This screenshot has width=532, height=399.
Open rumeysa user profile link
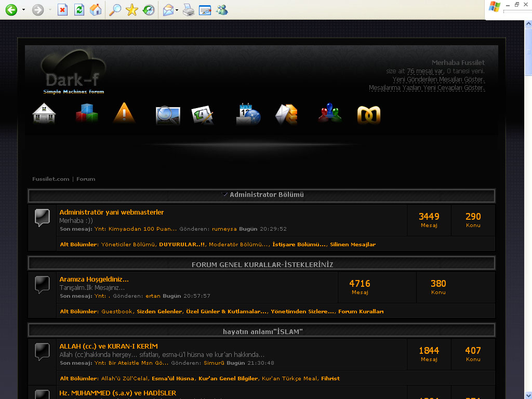[224, 229]
